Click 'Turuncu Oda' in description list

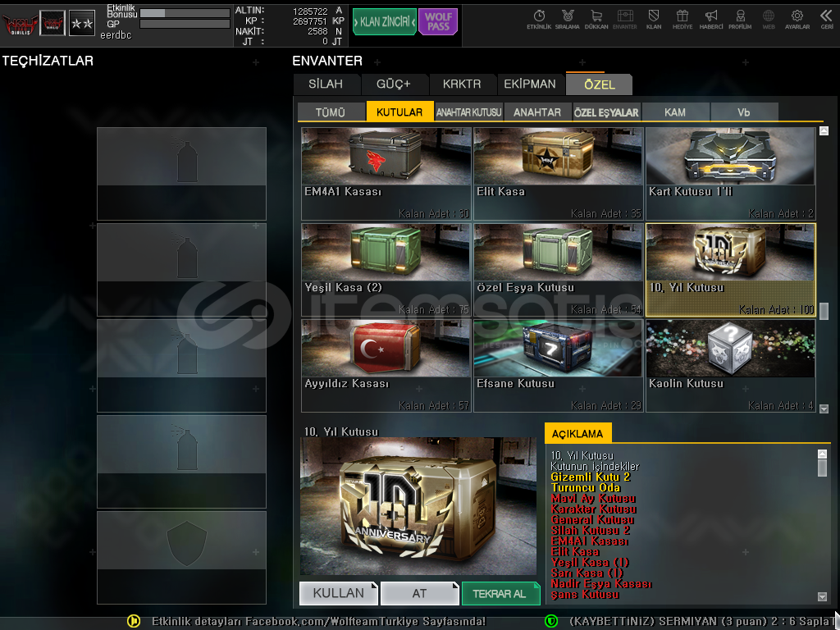[x=586, y=487]
